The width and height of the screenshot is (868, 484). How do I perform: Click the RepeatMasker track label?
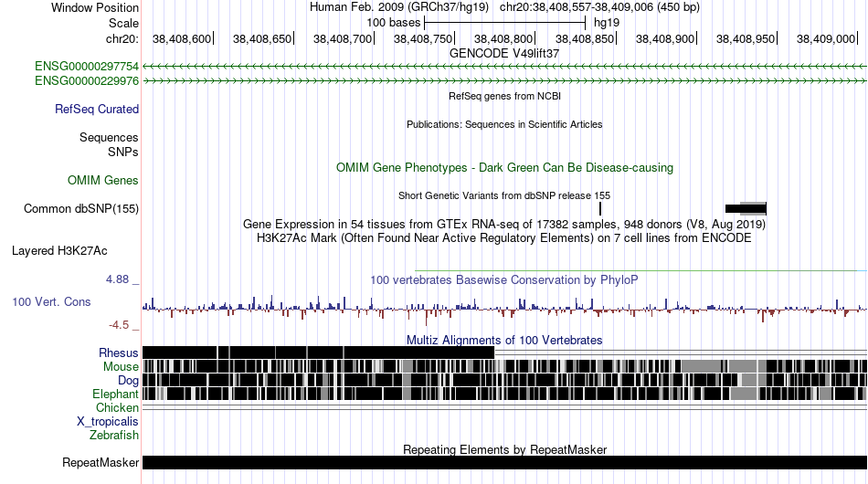pyautogui.click(x=101, y=462)
